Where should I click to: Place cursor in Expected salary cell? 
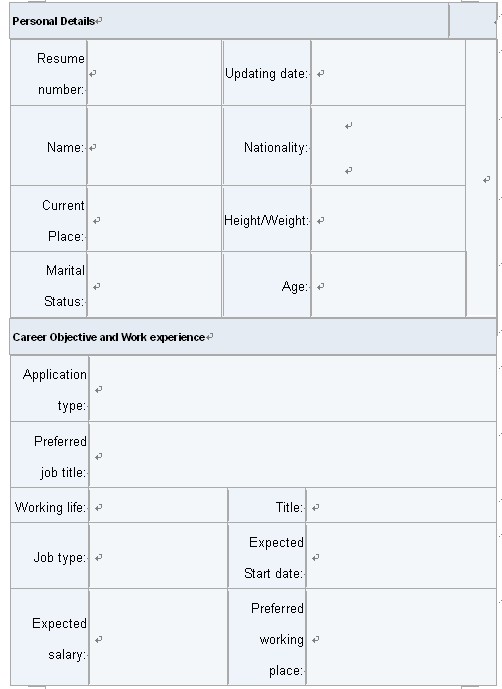(158, 637)
